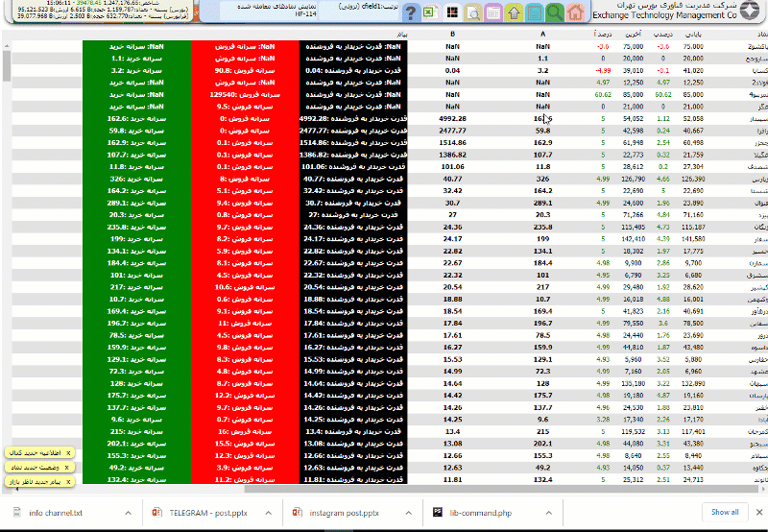Click cell value 4992.28 in column B

pyautogui.click(x=452, y=118)
